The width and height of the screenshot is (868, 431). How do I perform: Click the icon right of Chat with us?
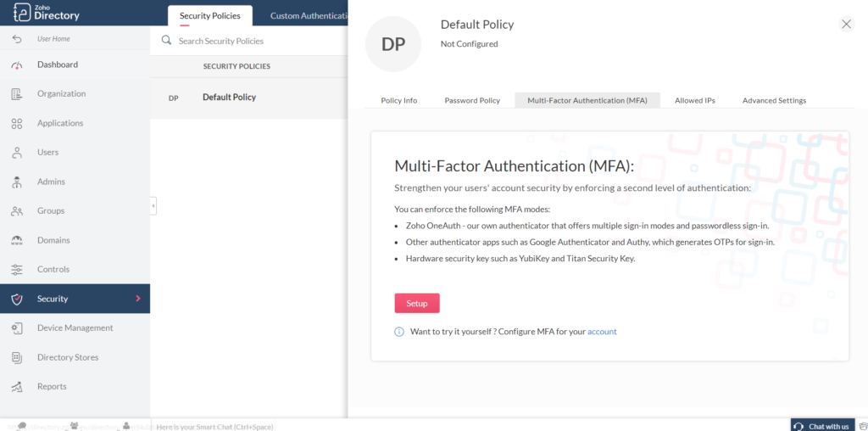tap(863, 426)
